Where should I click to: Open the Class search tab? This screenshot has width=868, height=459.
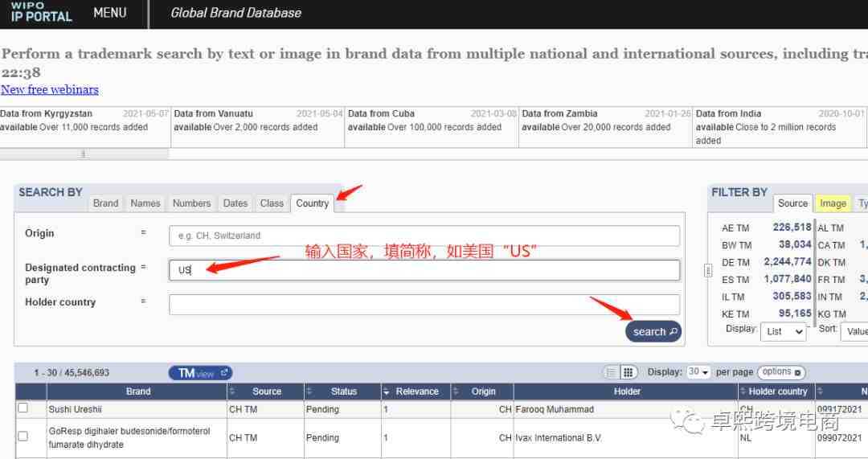[x=272, y=203]
